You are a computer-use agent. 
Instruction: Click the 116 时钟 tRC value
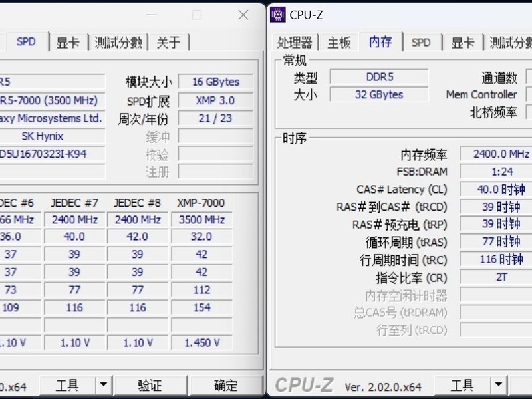[x=496, y=259]
